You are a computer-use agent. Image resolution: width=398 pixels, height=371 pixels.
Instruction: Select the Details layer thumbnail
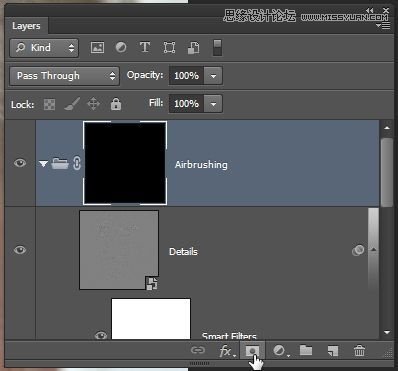pos(119,250)
